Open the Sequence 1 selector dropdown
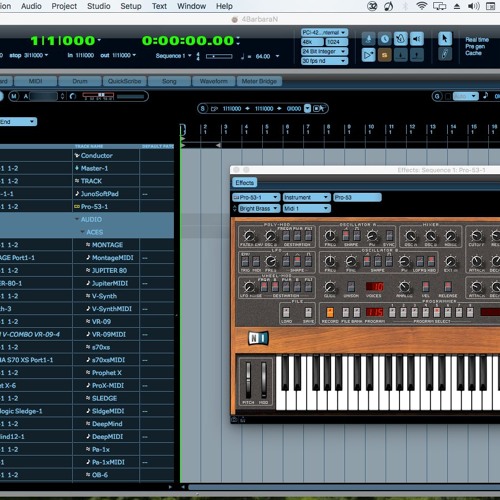The width and height of the screenshot is (500, 500). tap(173, 56)
